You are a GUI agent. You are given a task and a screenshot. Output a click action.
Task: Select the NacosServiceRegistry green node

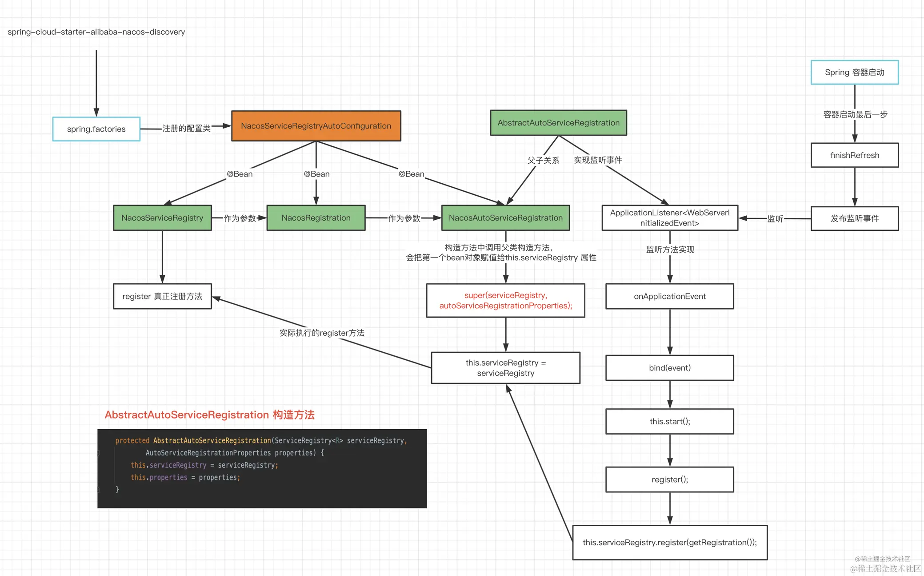pyautogui.click(x=162, y=218)
